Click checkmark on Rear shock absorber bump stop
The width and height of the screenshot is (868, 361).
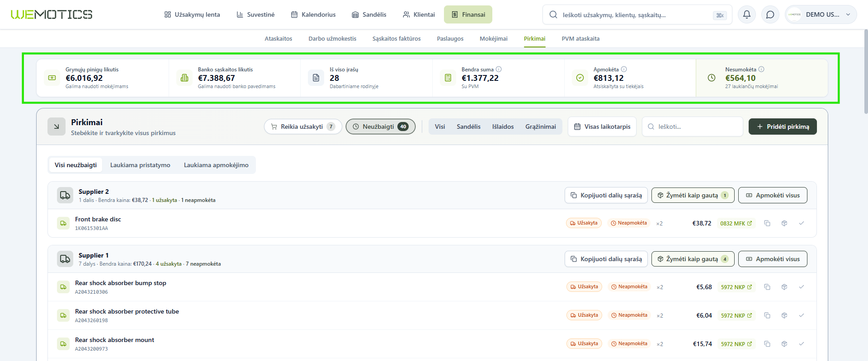802,287
